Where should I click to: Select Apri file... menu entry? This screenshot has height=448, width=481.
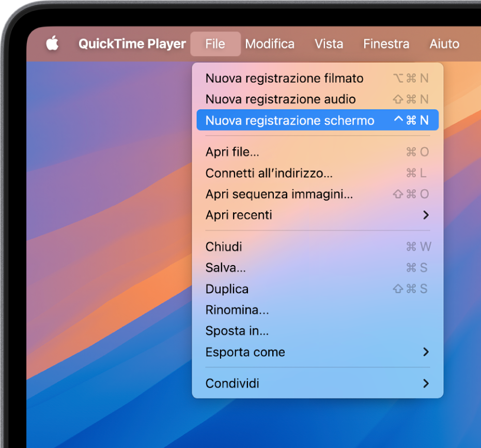[x=318, y=152]
